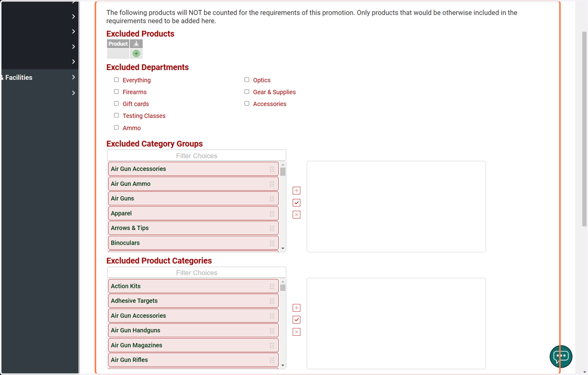This screenshot has width=588, height=375.
Task: Select Apparel category group
Action: click(x=193, y=213)
